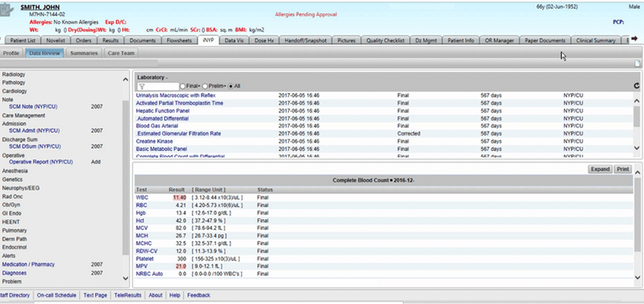
Task: Open Urinalysis Macroscopic with Reflex result
Action: pyautogui.click(x=176, y=96)
